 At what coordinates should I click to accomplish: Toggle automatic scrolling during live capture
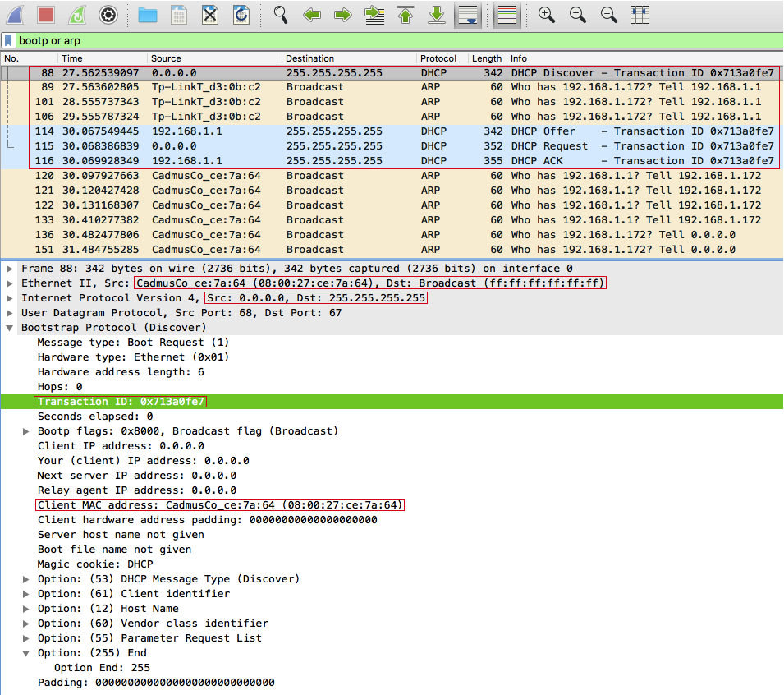click(468, 14)
